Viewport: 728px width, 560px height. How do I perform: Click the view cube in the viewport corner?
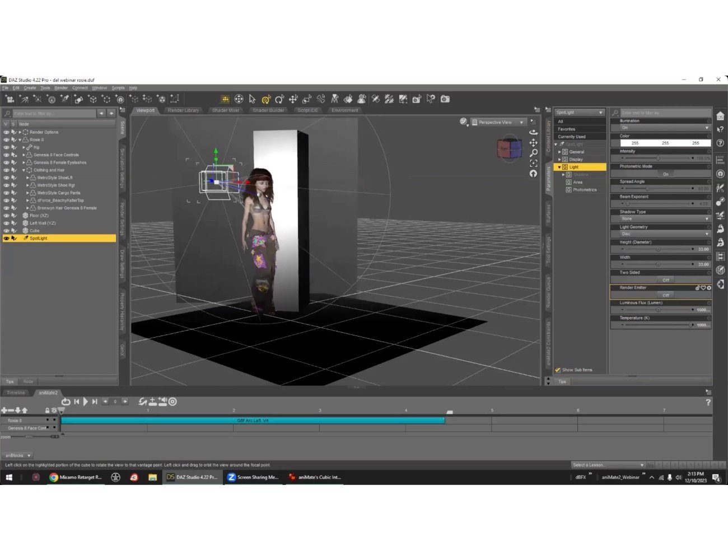tap(510, 149)
